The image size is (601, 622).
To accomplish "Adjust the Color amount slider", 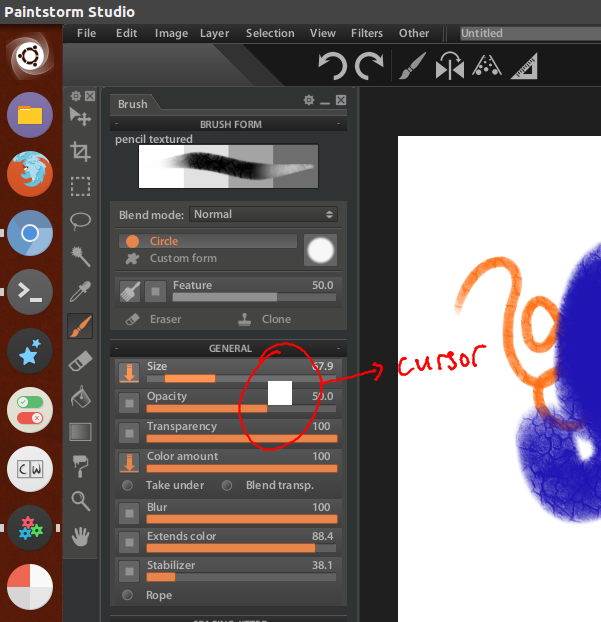I will click(x=242, y=468).
